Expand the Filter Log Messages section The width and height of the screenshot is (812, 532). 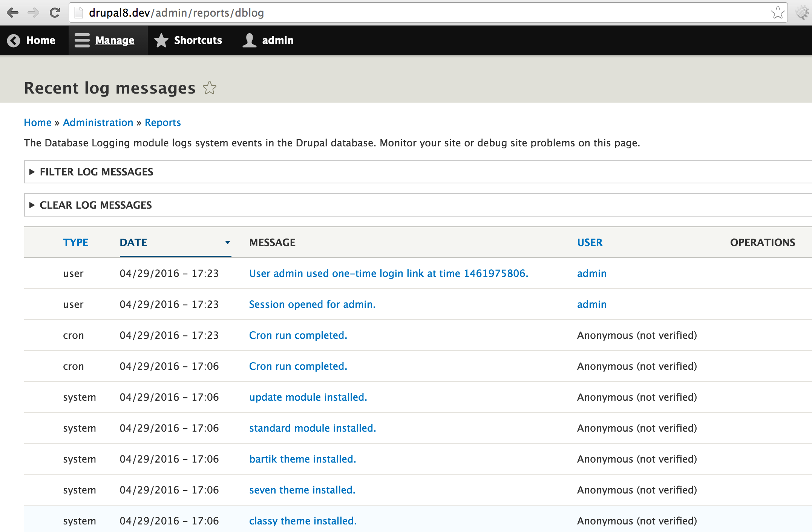pyautogui.click(x=96, y=172)
